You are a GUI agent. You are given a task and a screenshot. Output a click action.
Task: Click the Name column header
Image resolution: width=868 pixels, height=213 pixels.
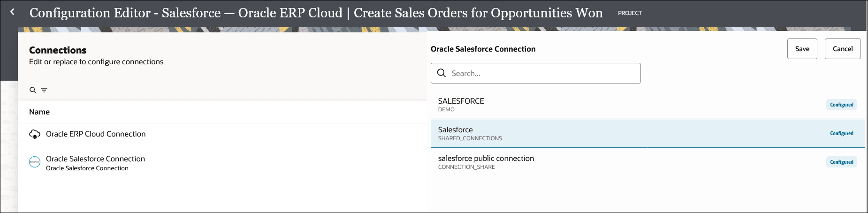[39, 112]
